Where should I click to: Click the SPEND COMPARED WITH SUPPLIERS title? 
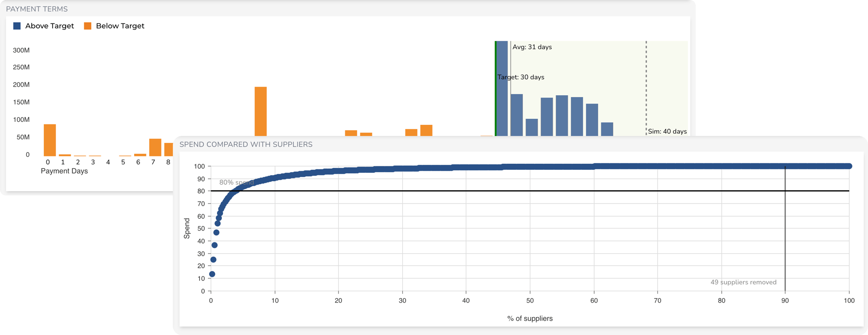[246, 144]
